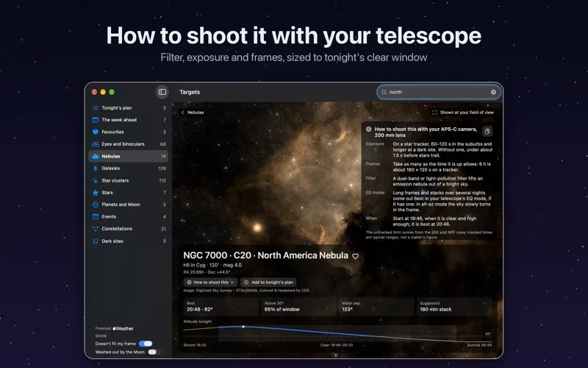
Task: Click the Nebulae count 74
Action: coord(163,157)
